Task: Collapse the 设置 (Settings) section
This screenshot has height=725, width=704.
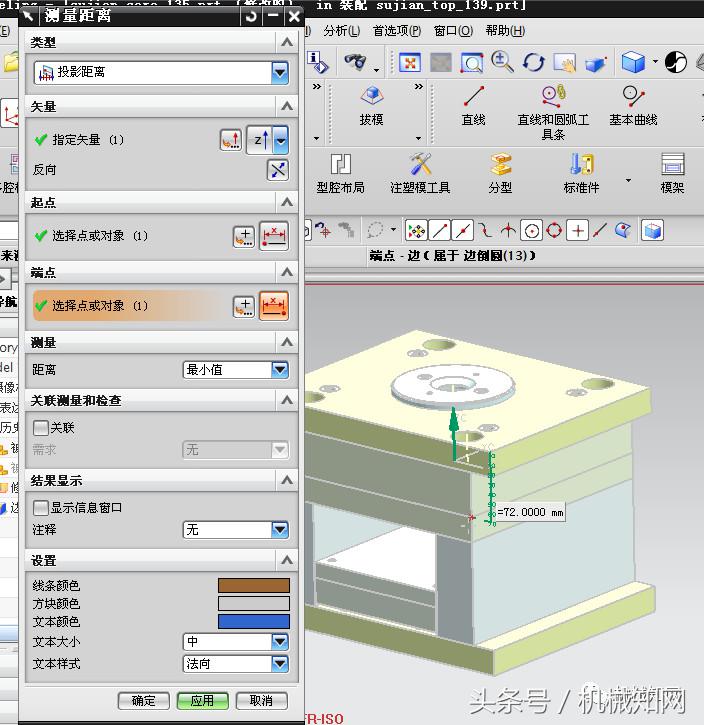Action: tap(287, 561)
